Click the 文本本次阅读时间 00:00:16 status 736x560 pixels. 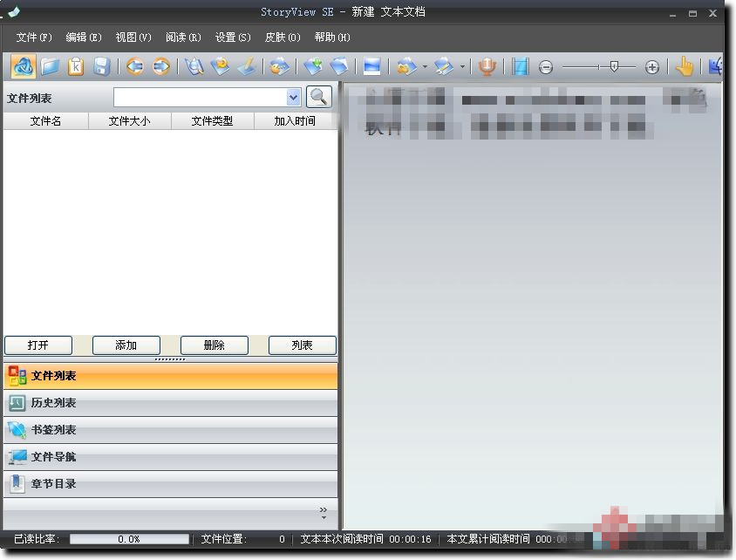365,539
